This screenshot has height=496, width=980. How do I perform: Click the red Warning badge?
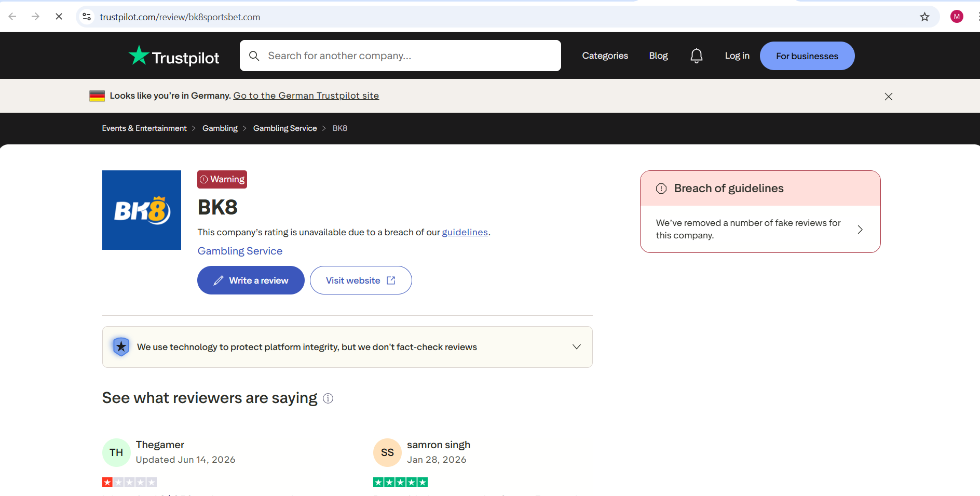click(222, 179)
